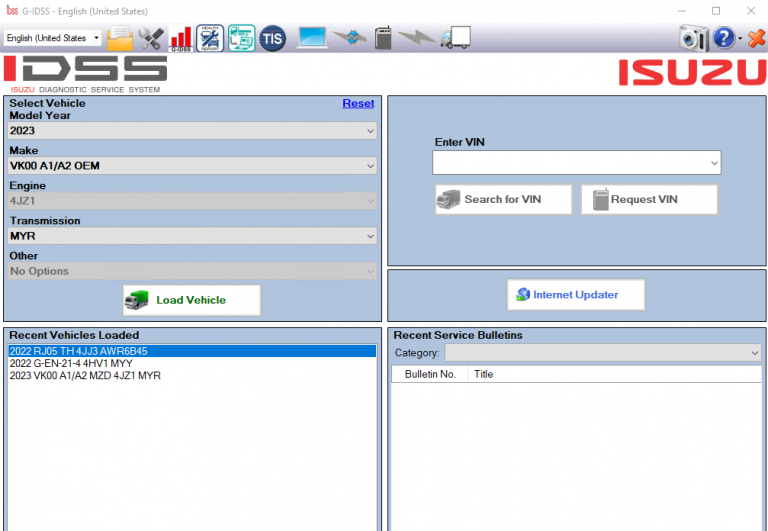Viewport: 768px width, 531px height.
Task: Click the G-IDSS red bar chart icon
Action: click(181, 39)
